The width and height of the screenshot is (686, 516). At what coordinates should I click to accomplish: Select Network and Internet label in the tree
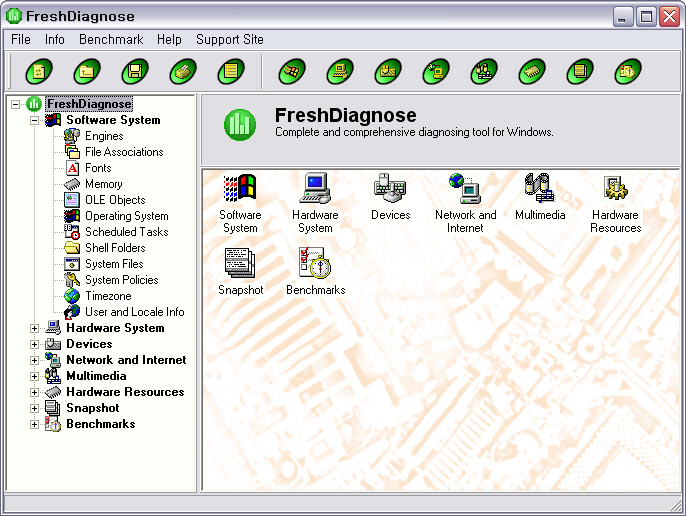click(x=126, y=360)
